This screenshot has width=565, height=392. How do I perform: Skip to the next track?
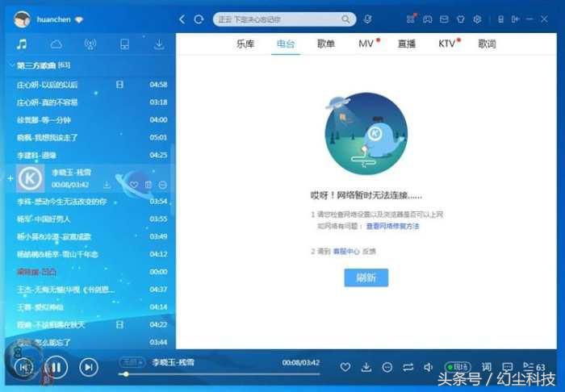pos(88,367)
